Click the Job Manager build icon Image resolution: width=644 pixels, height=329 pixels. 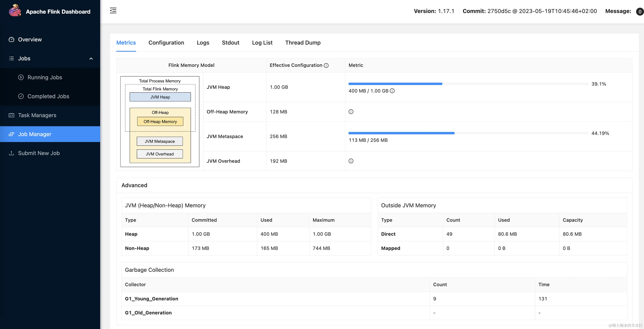click(x=11, y=134)
